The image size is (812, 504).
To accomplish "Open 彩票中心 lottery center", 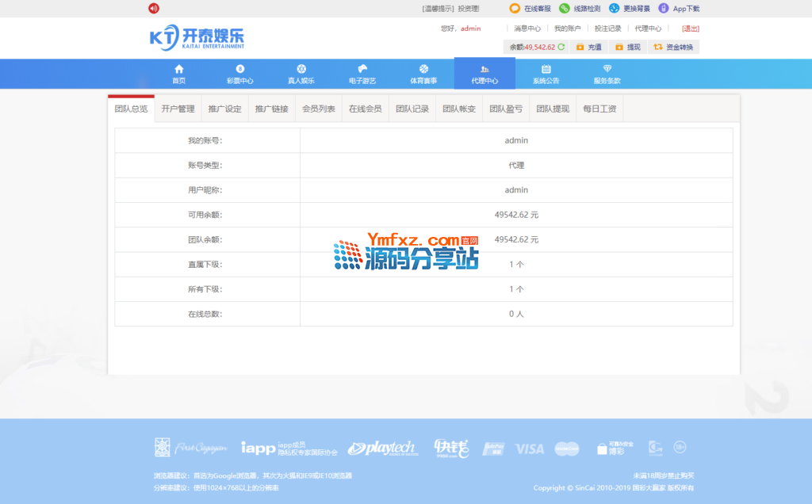I will tap(240, 74).
